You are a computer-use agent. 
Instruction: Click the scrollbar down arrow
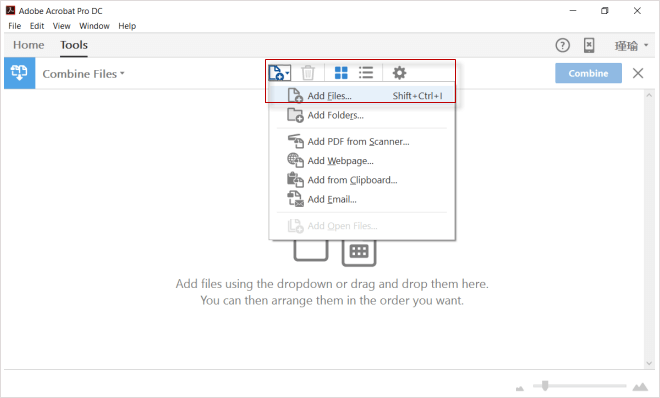[x=649, y=363]
